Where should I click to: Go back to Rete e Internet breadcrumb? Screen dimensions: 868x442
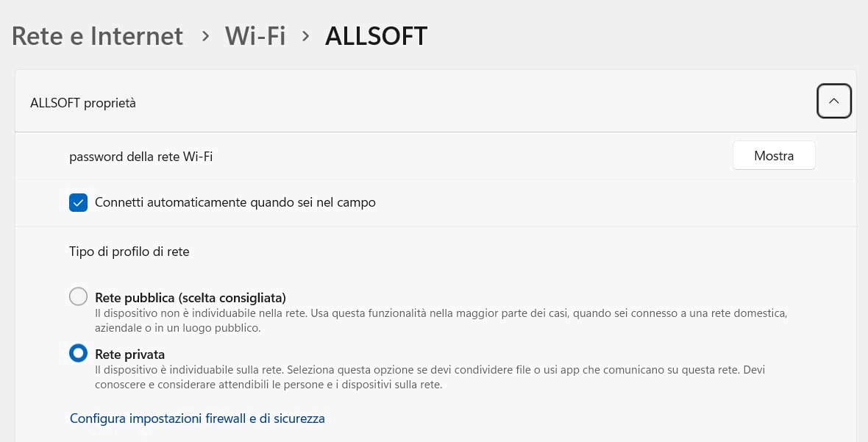pyautogui.click(x=98, y=36)
